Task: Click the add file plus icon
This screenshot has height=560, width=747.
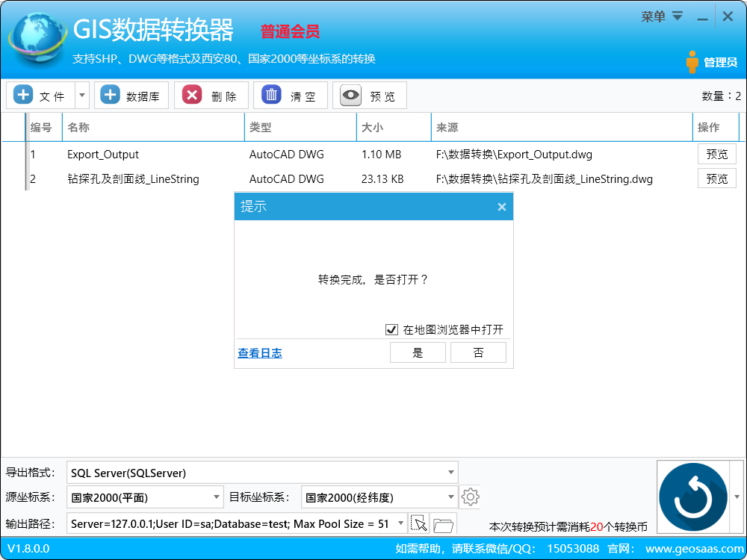Action: (x=23, y=95)
